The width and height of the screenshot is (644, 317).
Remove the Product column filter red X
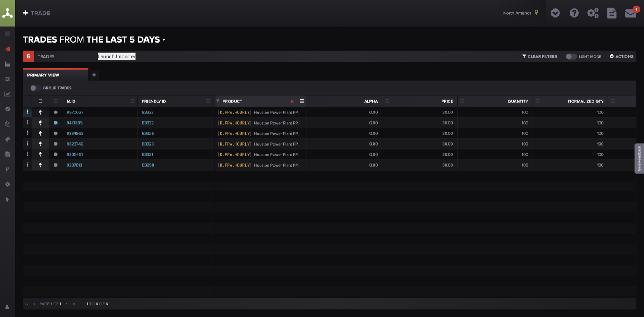click(x=292, y=101)
